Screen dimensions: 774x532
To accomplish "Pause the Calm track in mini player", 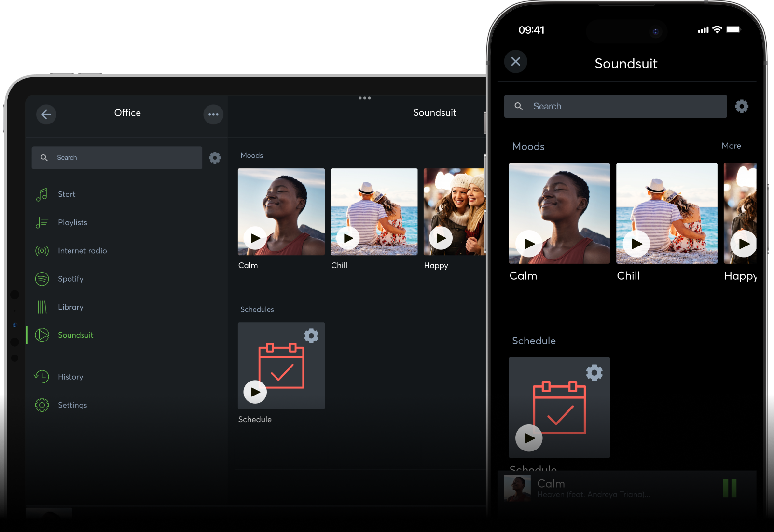I will pyautogui.click(x=730, y=488).
